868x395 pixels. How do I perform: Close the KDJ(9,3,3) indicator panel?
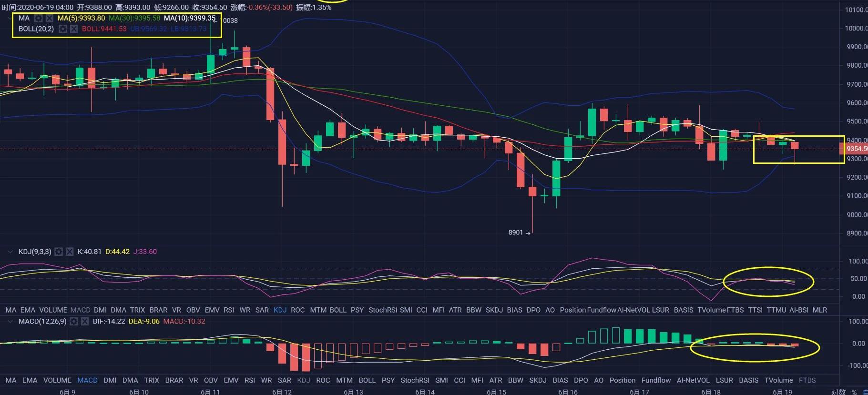point(70,252)
